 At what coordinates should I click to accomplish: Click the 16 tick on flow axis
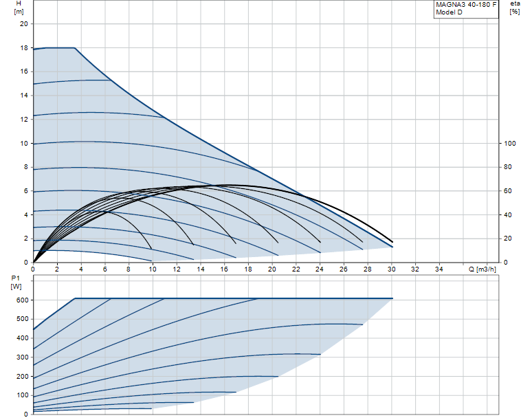(224, 269)
